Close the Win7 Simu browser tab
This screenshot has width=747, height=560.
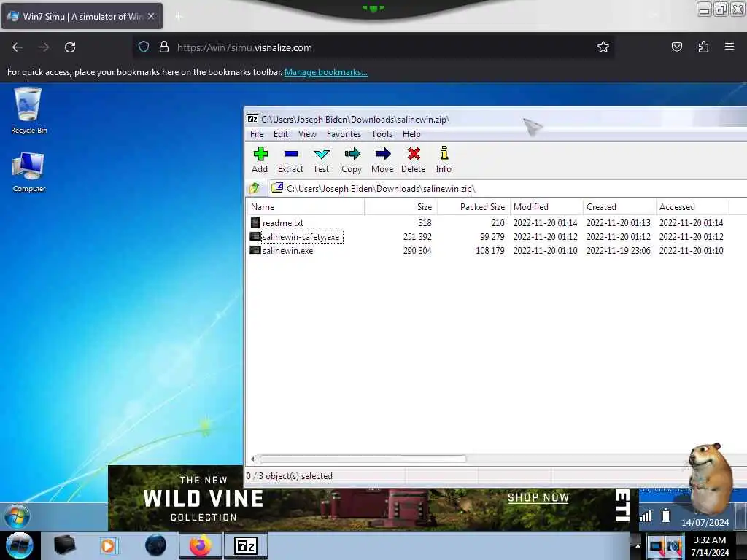[151, 16]
